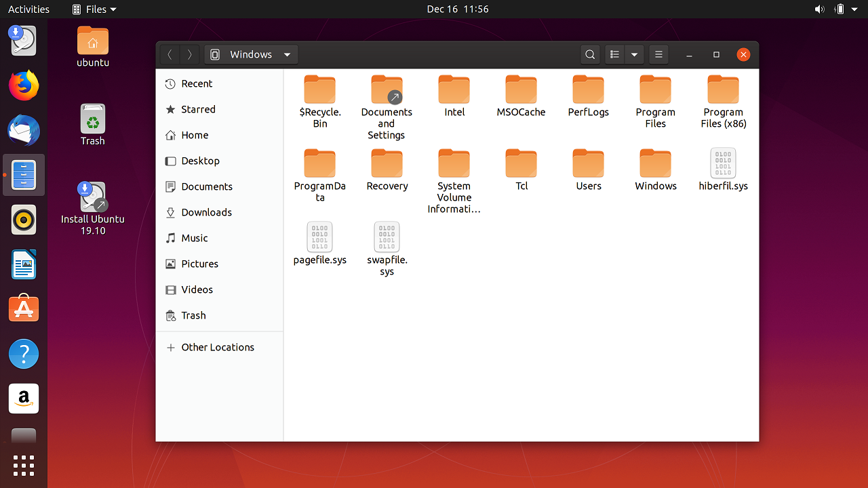Select the Users folder
Image resolution: width=868 pixels, height=488 pixels.
(x=589, y=170)
